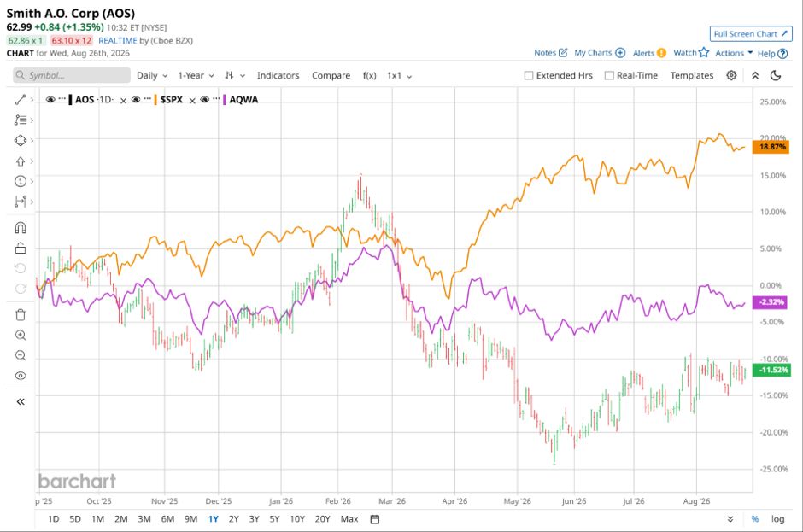Open the chart type dropdown
The height and width of the screenshot is (532, 803).
[235, 75]
